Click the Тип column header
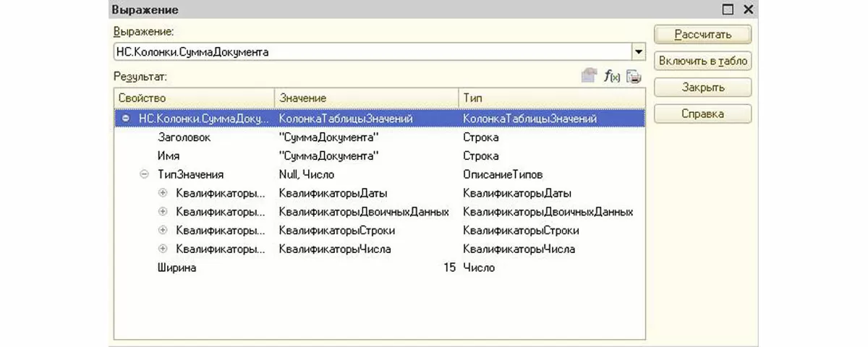868x347 pixels. [x=550, y=98]
